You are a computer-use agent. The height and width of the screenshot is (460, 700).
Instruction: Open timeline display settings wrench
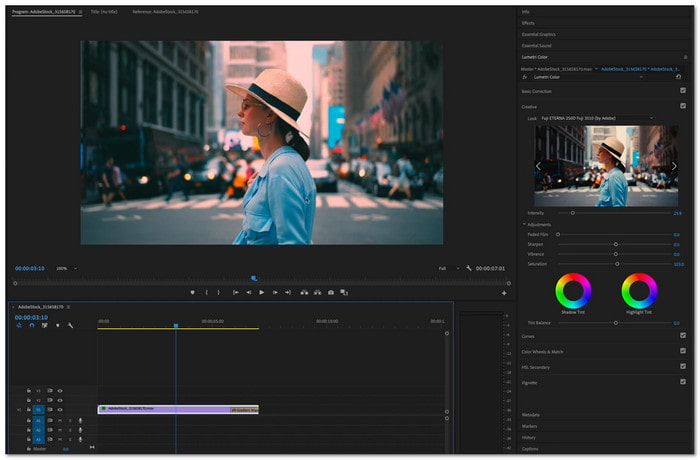(x=71, y=326)
